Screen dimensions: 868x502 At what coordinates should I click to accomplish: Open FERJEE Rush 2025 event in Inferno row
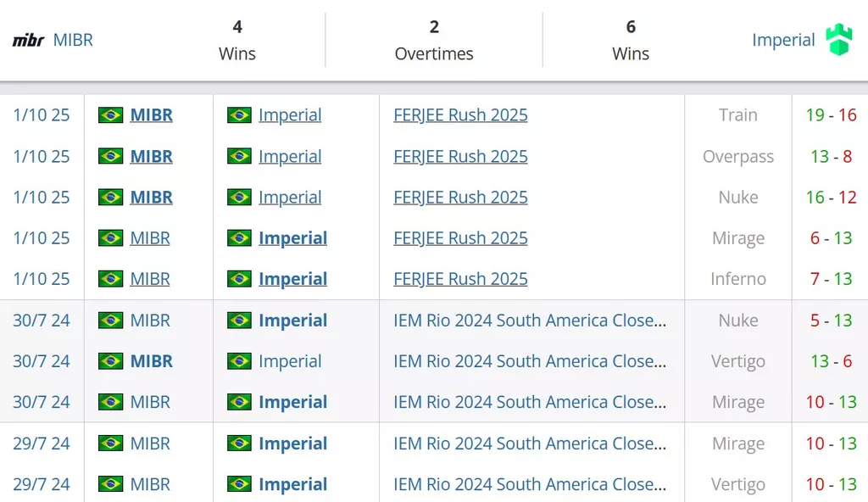click(460, 279)
